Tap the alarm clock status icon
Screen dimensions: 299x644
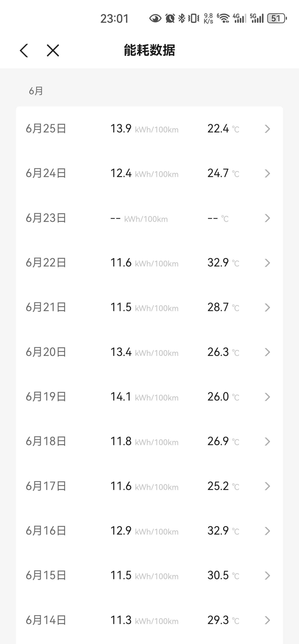[170, 18]
